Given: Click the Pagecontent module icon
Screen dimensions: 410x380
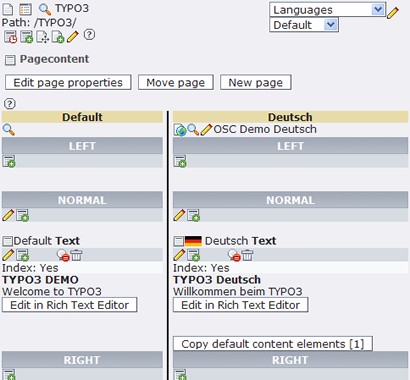Looking at the screenshot, I should (10, 60).
